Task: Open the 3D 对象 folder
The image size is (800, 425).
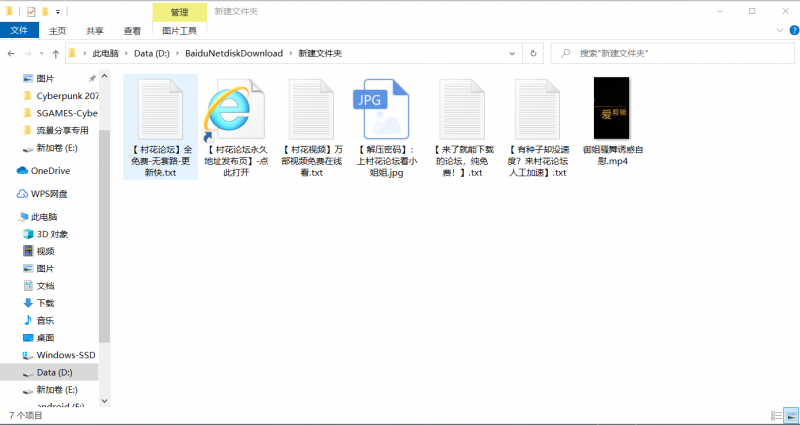Action: click(52, 234)
